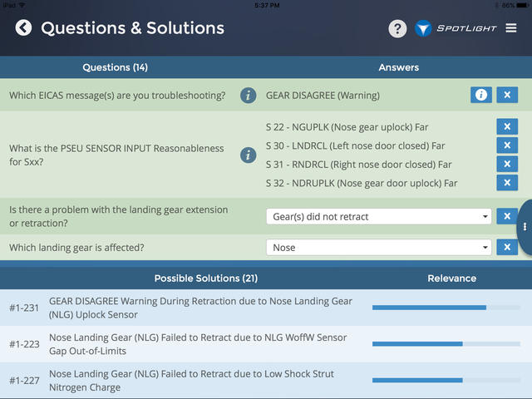Open the hamburger menu
The height and width of the screenshot is (399, 532).
pyautogui.click(x=511, y=28)
